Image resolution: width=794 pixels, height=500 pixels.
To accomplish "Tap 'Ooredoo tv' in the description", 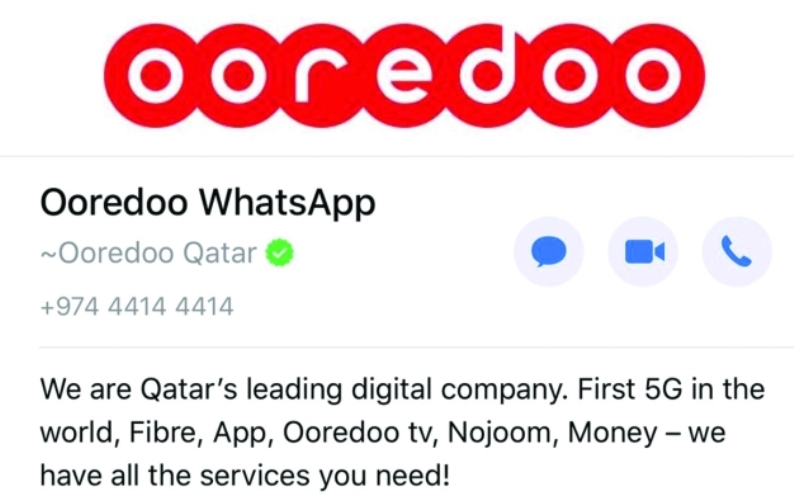I will pyautogui.click(x=360, y=433).
